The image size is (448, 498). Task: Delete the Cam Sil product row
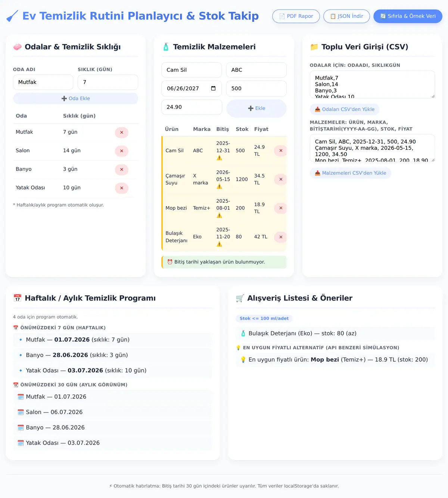[281, 150]
